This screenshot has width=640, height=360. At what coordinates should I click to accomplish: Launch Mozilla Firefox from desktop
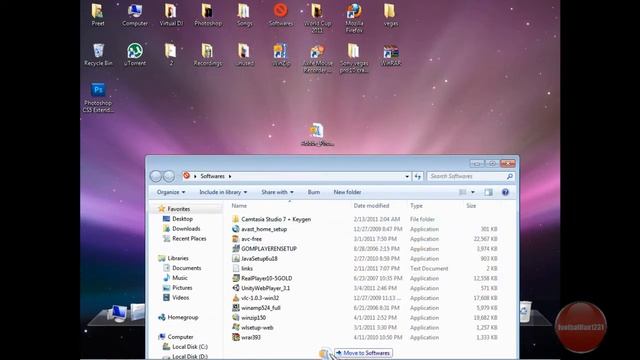coord(354,18)
